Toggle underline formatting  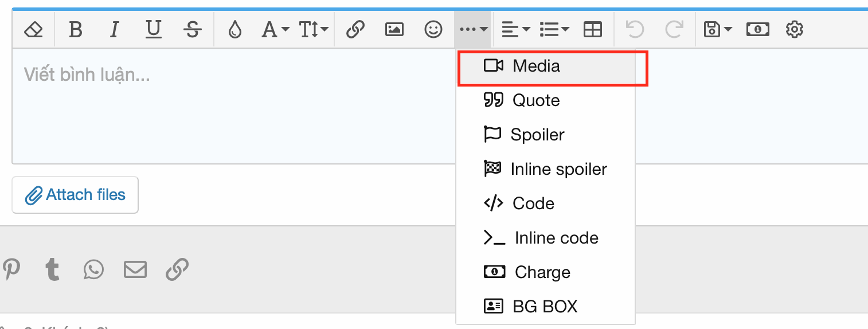click(153, 29)
